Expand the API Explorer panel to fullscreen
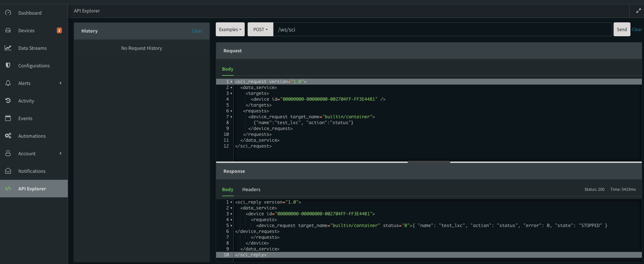 point(639,11)
